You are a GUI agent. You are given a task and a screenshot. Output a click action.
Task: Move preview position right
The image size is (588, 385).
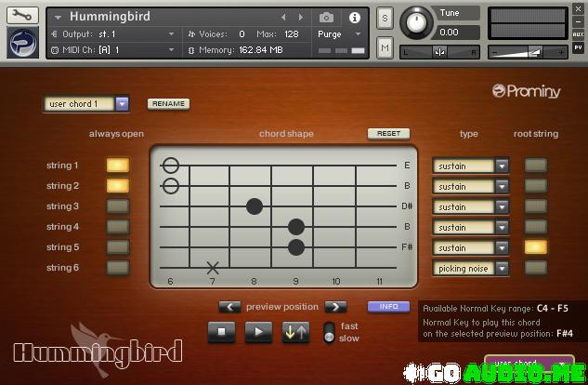pos(335,307)
